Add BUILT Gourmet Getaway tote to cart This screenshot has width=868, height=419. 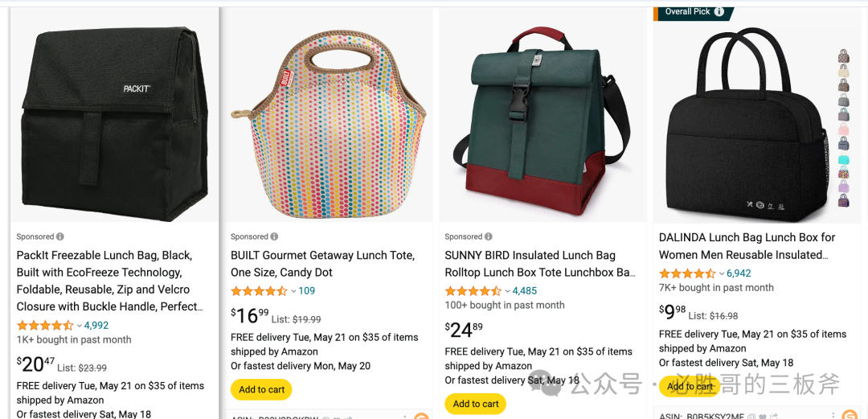click(x=261, y=389)
